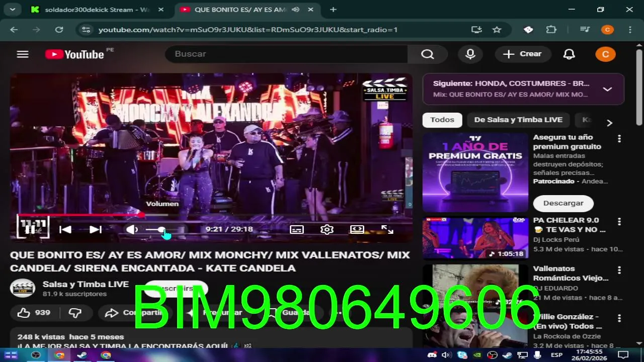Open options menu for Vallenatos Románticos video
This screenshot has width=644, height=362.
619,270
